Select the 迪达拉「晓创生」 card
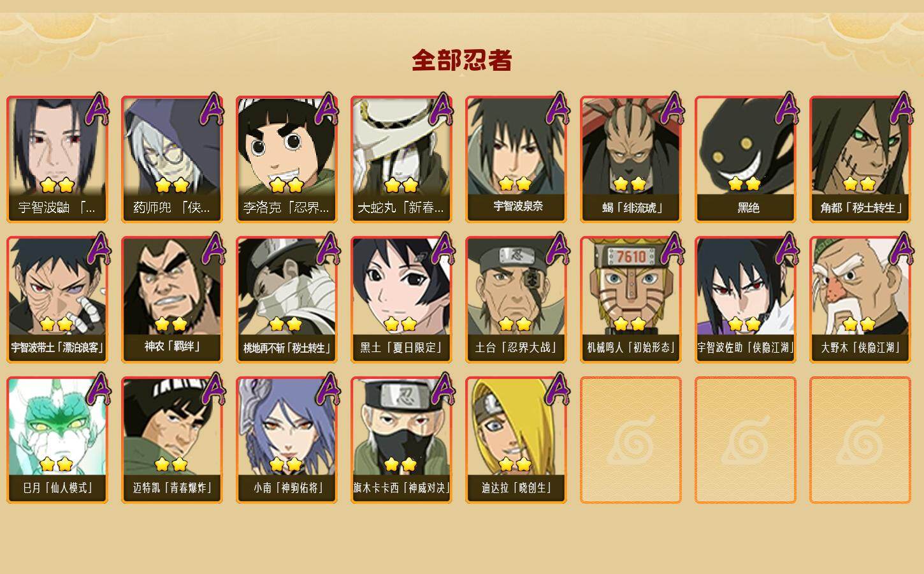The width and height of the screenshot is (924, 574). [516, 439]
